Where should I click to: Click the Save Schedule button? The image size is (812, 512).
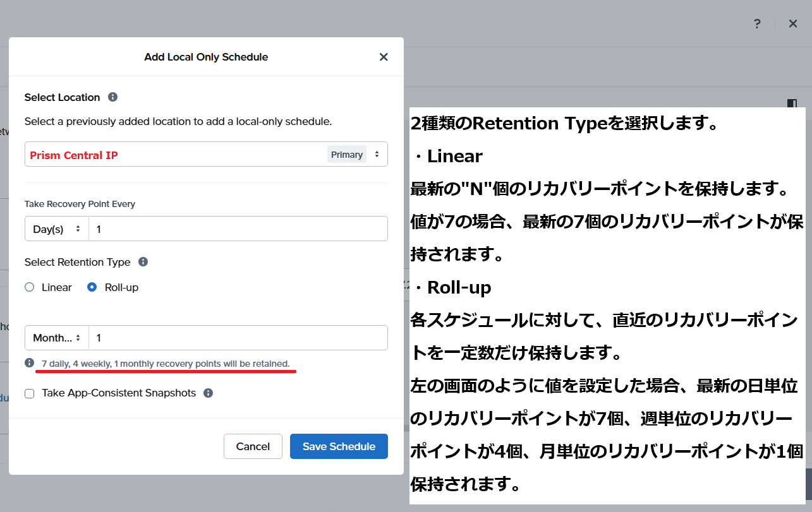pyautogui.click(x=339, y=446)
